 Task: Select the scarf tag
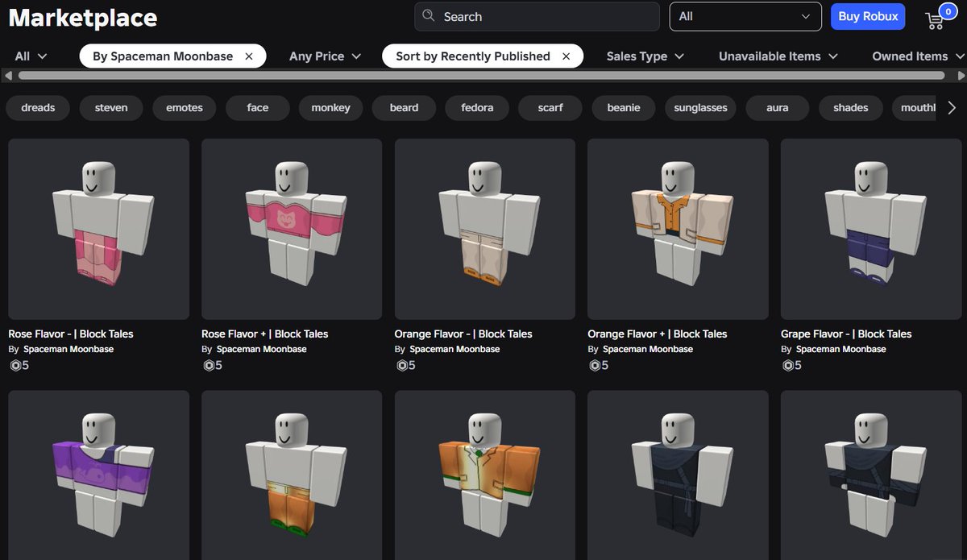click(550, 107)
